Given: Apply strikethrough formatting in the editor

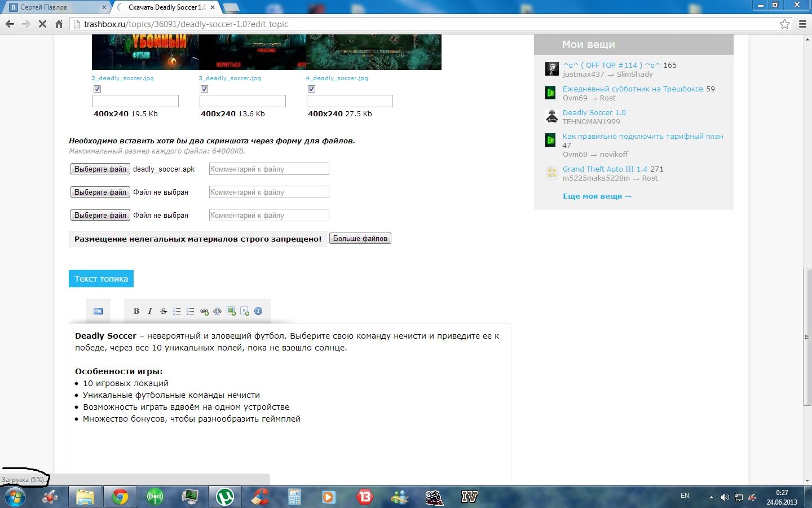Looking at the screenshot, I should click(x=164, y=311).
